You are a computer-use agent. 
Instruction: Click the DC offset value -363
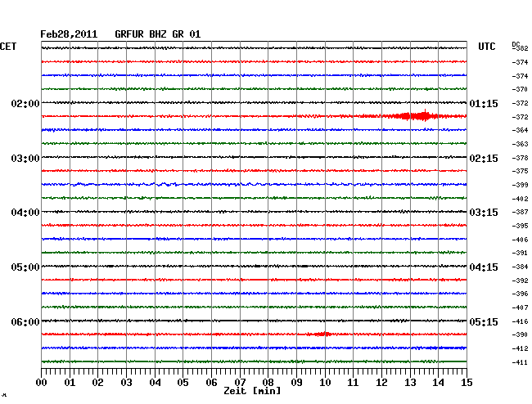tap(520, 144)
